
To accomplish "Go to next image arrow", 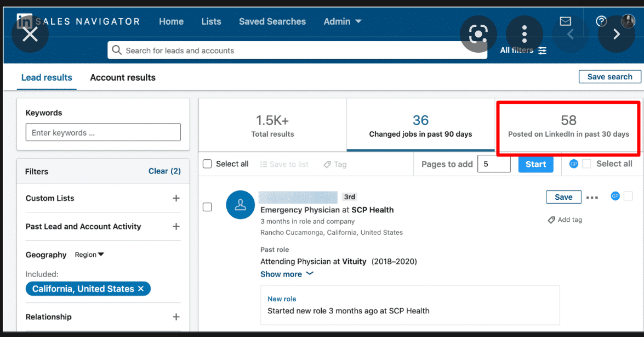I will point(616,35).
